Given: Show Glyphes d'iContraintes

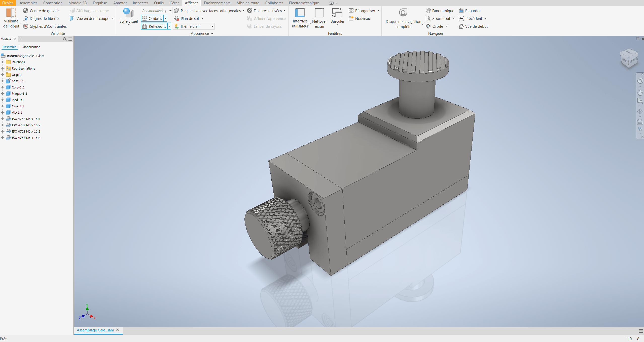Looking at the screenshot, I should pyautogui.click(x=45, y=26).
